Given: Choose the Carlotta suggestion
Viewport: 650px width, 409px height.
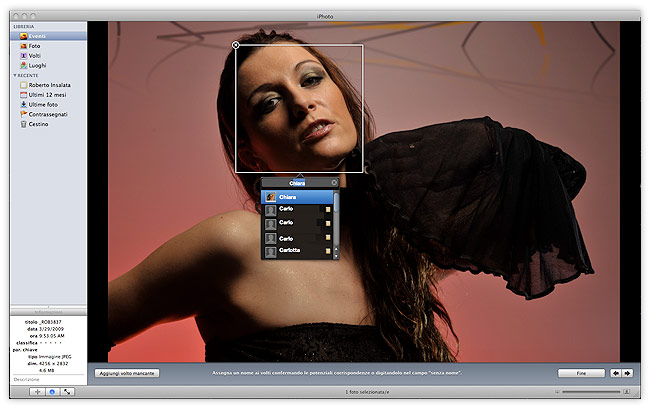Looking at the screenshot, I should [298, 250].
